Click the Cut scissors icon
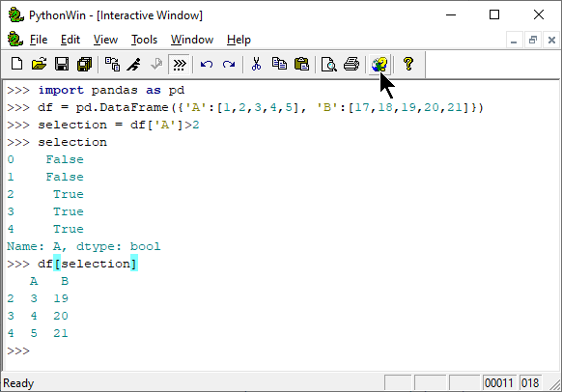562x392 pixels. coord(256,65)
